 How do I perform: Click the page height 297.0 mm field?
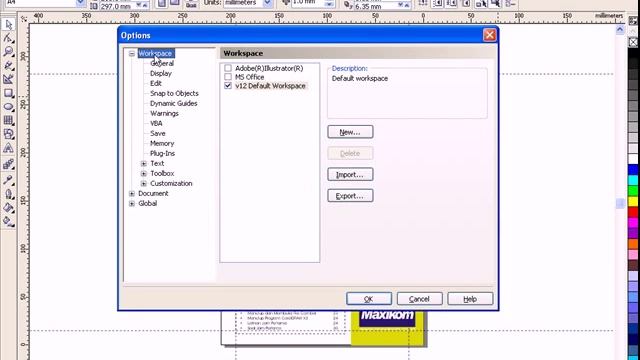click(117, 6)
